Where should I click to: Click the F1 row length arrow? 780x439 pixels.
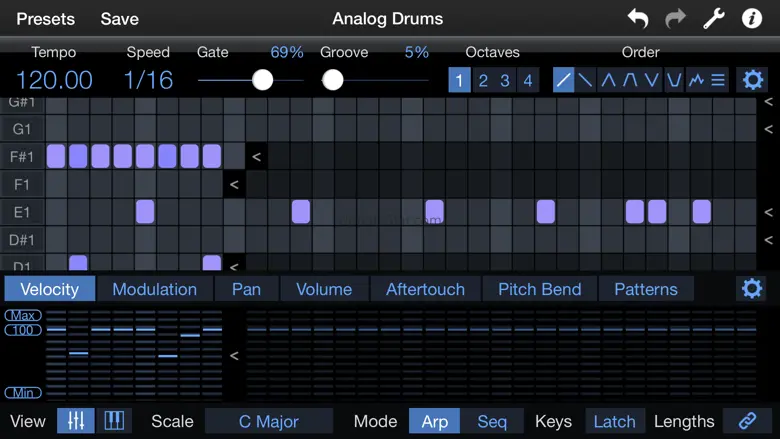234,184
